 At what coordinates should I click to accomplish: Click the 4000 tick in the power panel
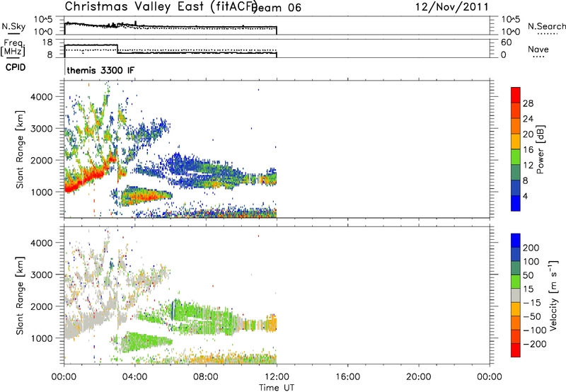tap(41, 97)
